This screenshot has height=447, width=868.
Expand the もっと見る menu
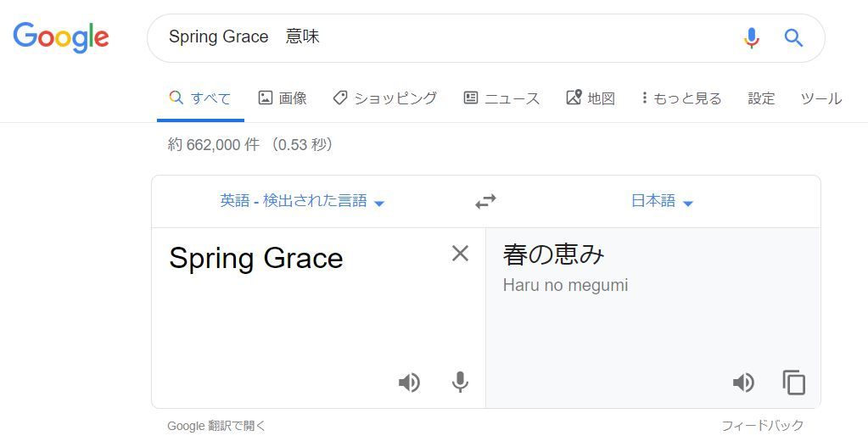click(x=681, y=98)
